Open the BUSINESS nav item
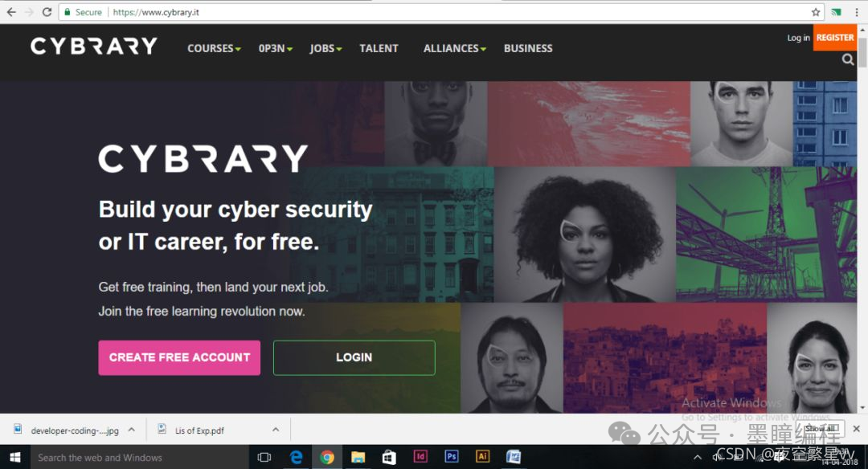Screen dimensions: 868x469 tap(528, 49)
